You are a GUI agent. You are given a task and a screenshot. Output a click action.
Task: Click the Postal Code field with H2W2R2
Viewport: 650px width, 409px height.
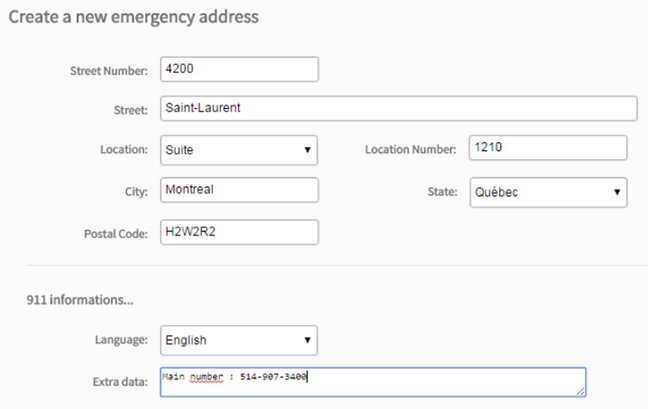pyautogui.click(x=239, y=232)
